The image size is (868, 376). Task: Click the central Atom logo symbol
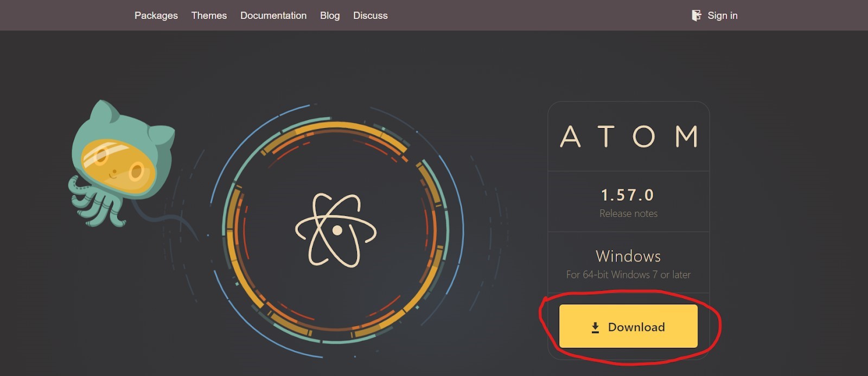coord(336,230)
